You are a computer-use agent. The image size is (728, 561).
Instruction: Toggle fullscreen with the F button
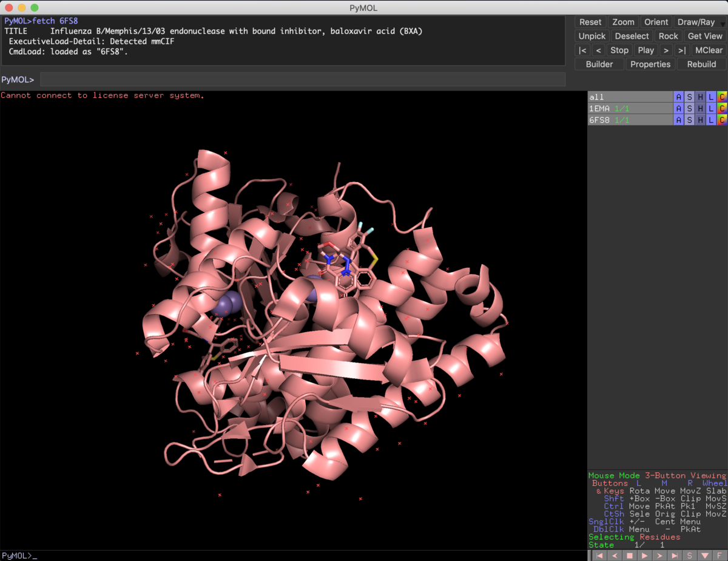click(x=720, y=556)
